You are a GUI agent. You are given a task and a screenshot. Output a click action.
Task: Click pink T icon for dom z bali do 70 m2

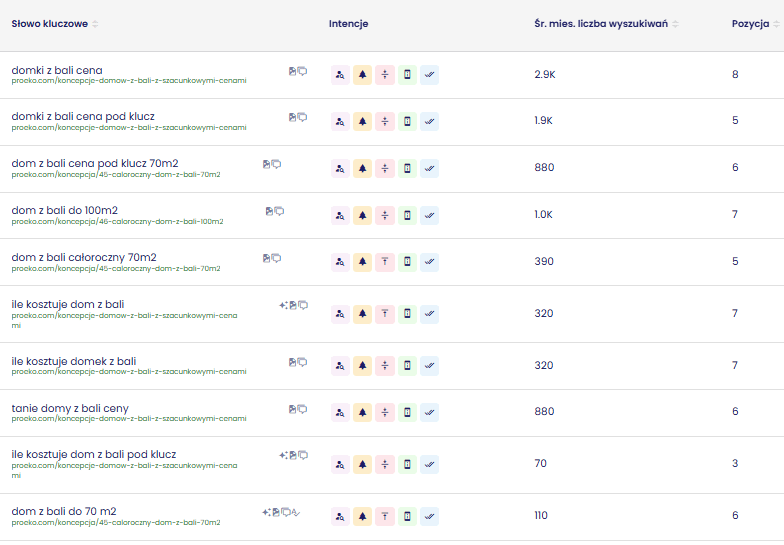(385, 516)
